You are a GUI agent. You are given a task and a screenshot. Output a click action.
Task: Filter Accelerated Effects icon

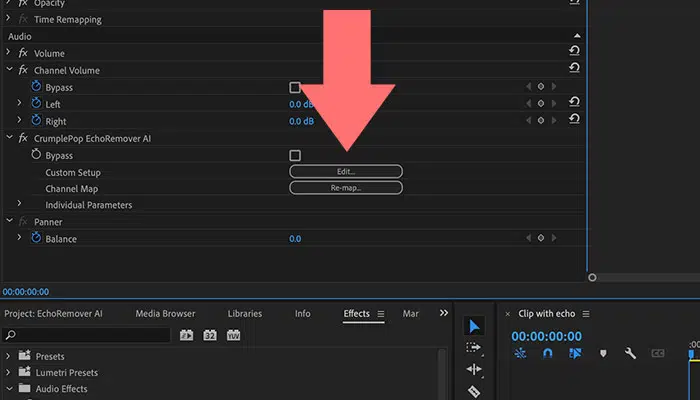[x=187, y=335]
